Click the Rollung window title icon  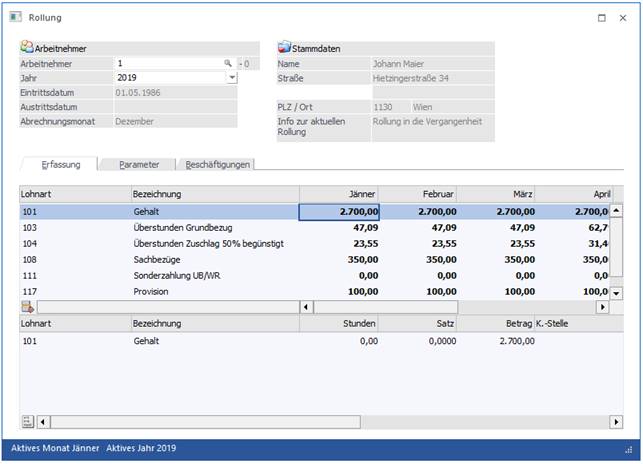coord(16,17)
